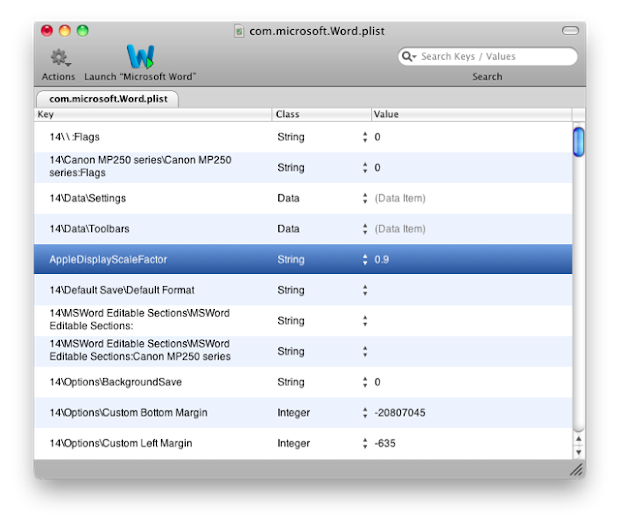Open class popup for 14\Data\Toolbars row
620x526 pixels.
[x=365, y=229]
